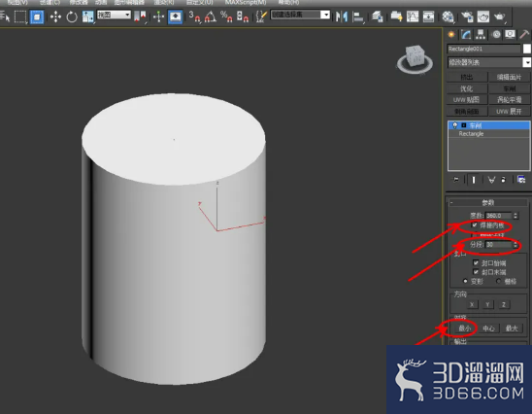Switch to the Display command panel tab
Viewport: 532px width, 414px height.
click(x=510, y=34)
